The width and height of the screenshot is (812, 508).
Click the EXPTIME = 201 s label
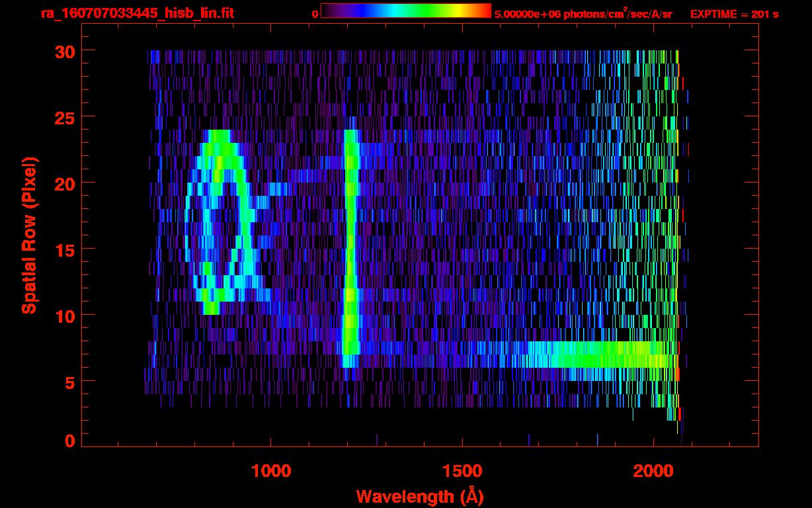coord(734,14)
